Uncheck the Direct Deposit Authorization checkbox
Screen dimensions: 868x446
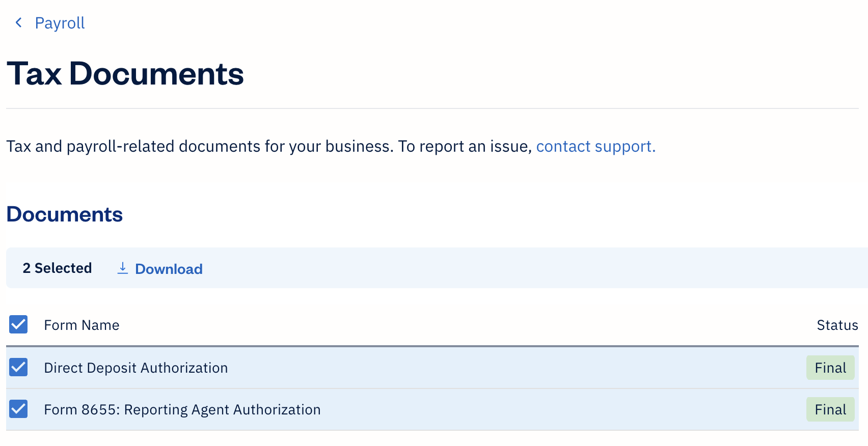click(18, 367)
